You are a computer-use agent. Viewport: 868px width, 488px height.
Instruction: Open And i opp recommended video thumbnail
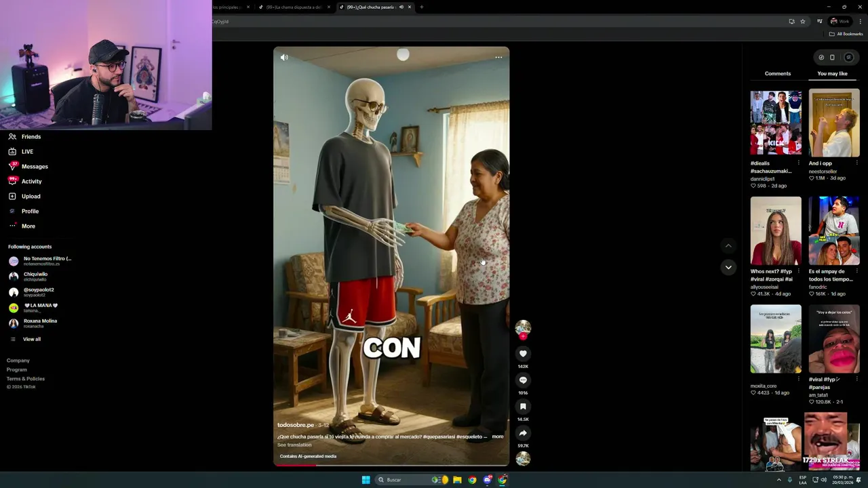tap(834, 123)
